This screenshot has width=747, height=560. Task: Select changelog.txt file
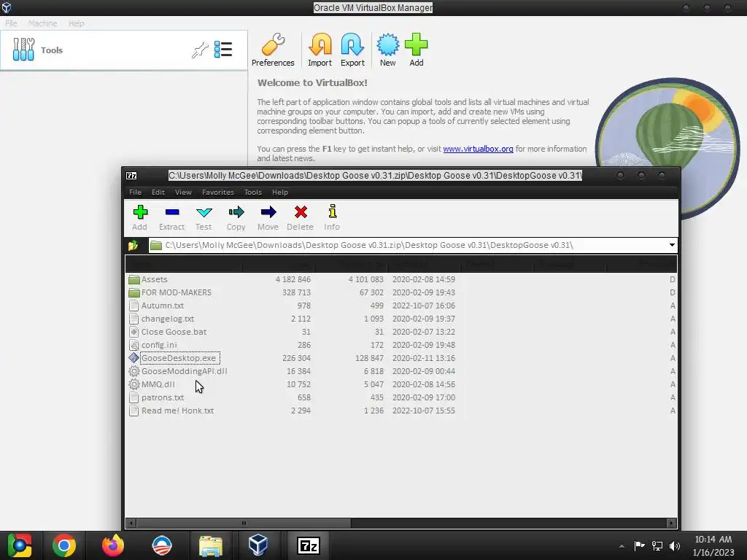pyautogui.click(x=168, y=319)
